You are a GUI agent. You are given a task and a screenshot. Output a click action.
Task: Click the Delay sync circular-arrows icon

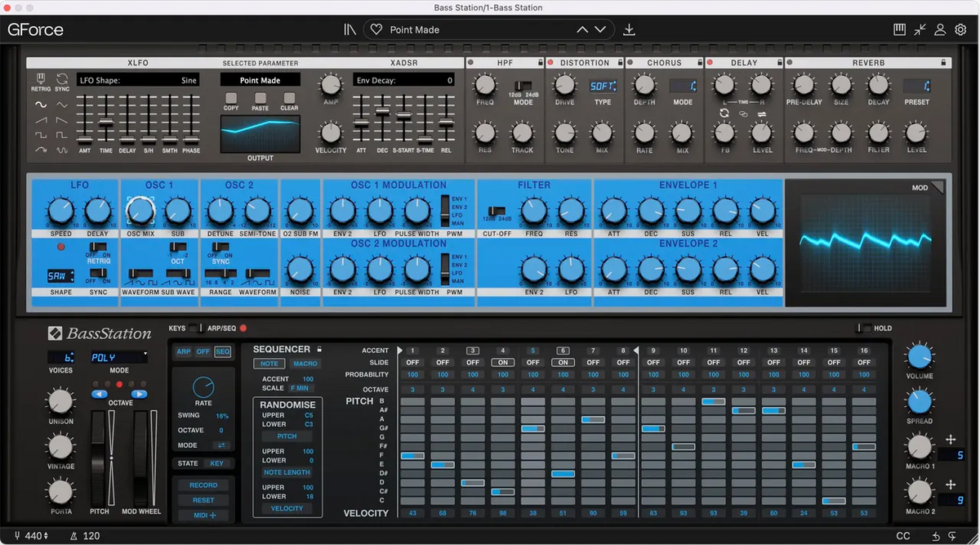click(x=724, y=113)
